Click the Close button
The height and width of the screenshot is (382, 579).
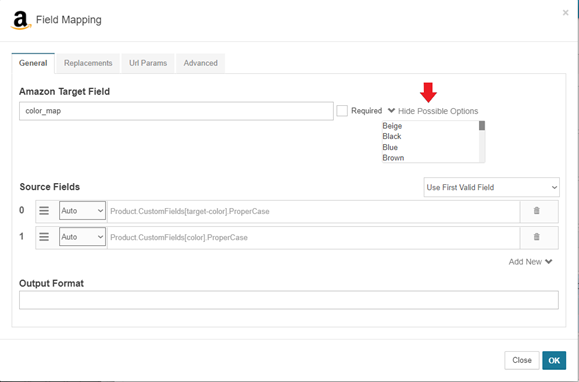522,360
